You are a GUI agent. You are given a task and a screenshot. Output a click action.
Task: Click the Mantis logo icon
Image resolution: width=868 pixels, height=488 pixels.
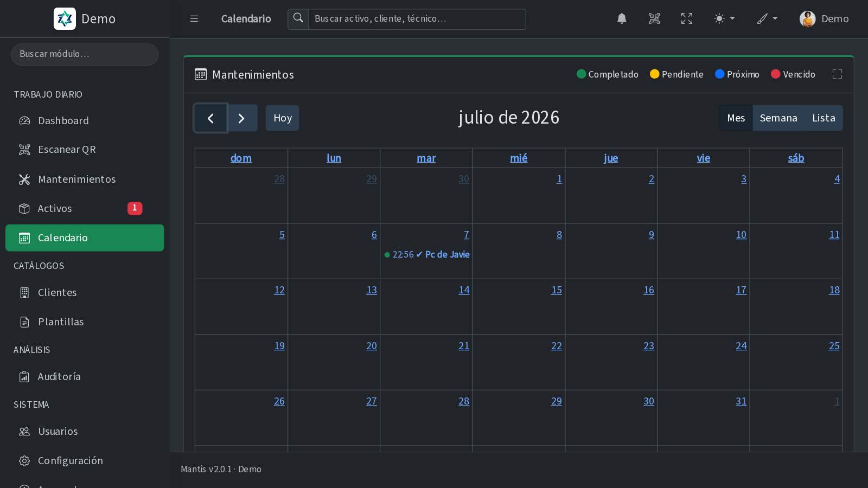click(65, 19)
